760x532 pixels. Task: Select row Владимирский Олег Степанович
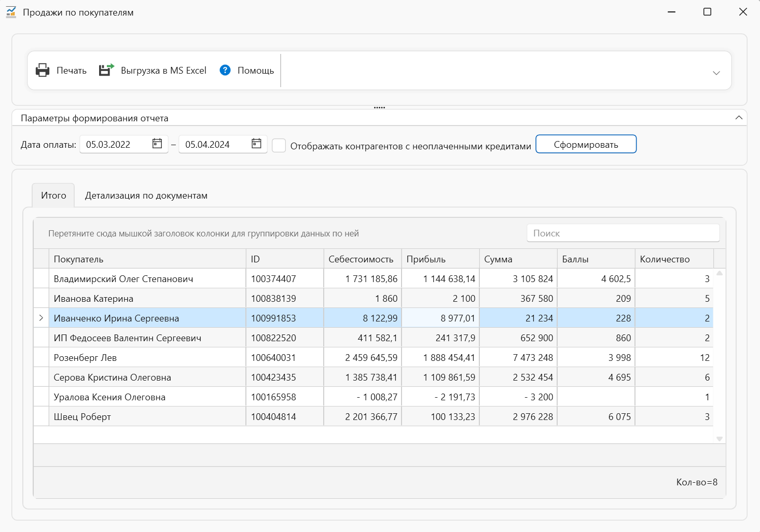374,278
